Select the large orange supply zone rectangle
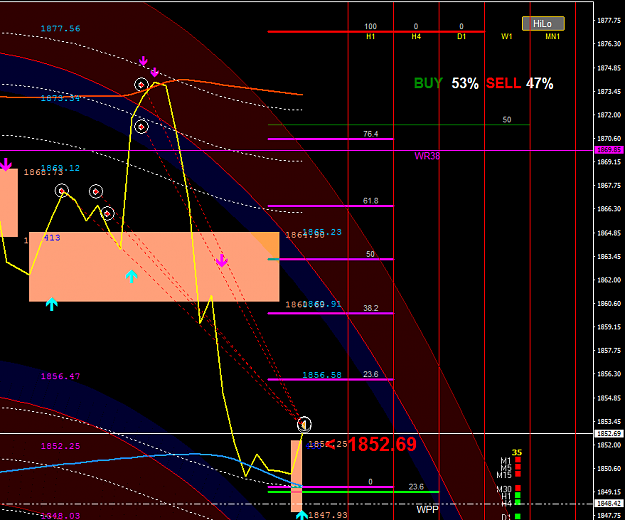This screenshot has height=520, width=625. [x=154, y=267]
